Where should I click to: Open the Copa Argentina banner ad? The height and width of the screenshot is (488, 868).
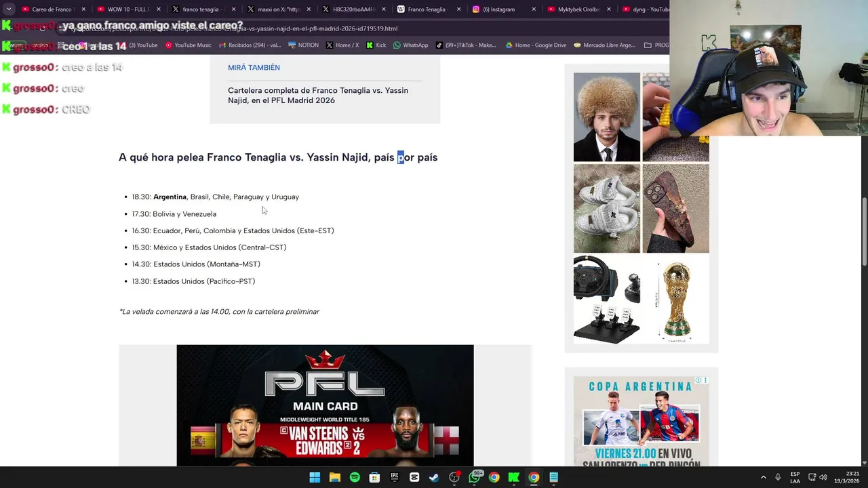coord(642,422)
